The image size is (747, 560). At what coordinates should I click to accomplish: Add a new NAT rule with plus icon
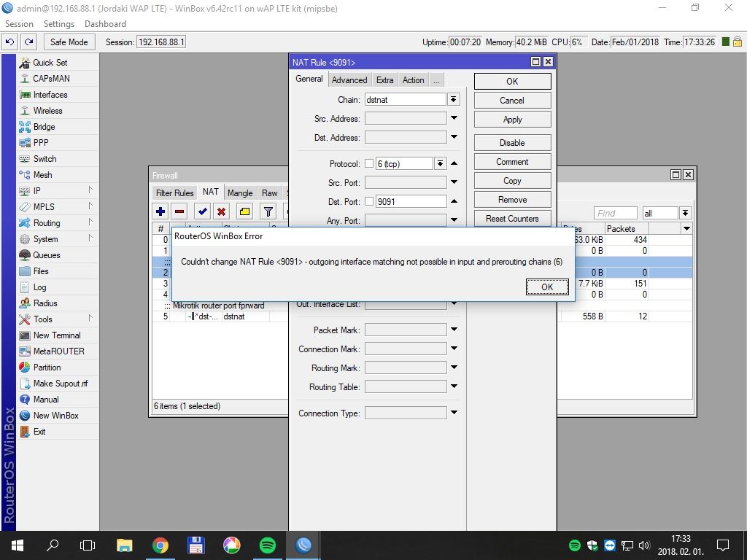coord(160,211)
